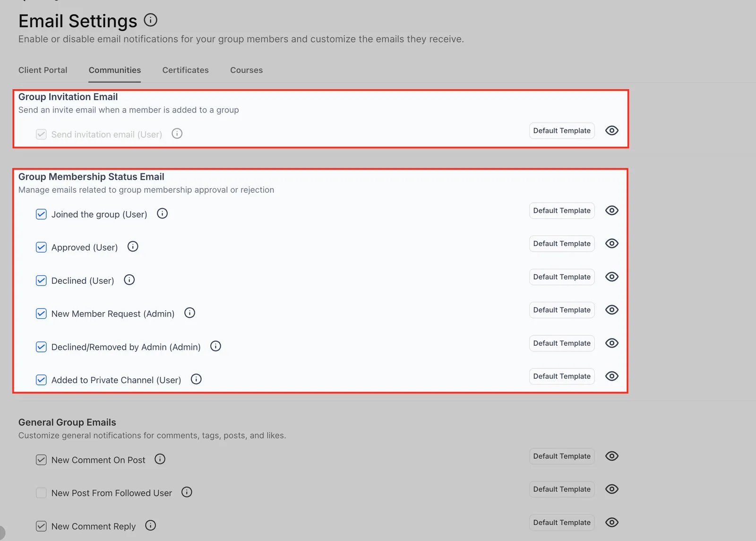Show info for Approved (User)
The width and height of the screenshot is (756, 541).
click(x=133, y=247)
